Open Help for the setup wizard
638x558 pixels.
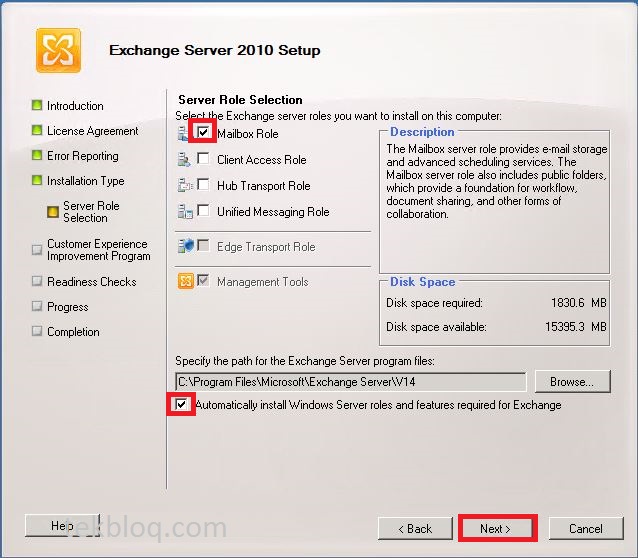[62, 525]
